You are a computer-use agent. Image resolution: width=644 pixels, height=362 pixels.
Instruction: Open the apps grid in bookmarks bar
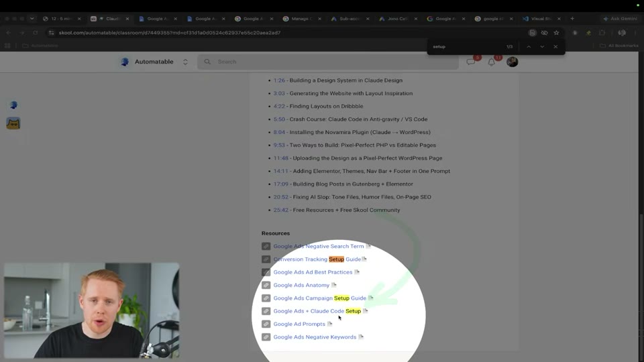(7, 46)
